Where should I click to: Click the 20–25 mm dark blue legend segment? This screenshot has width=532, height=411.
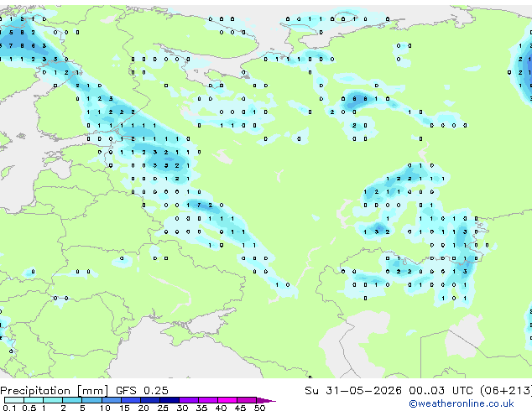(149, 400)
